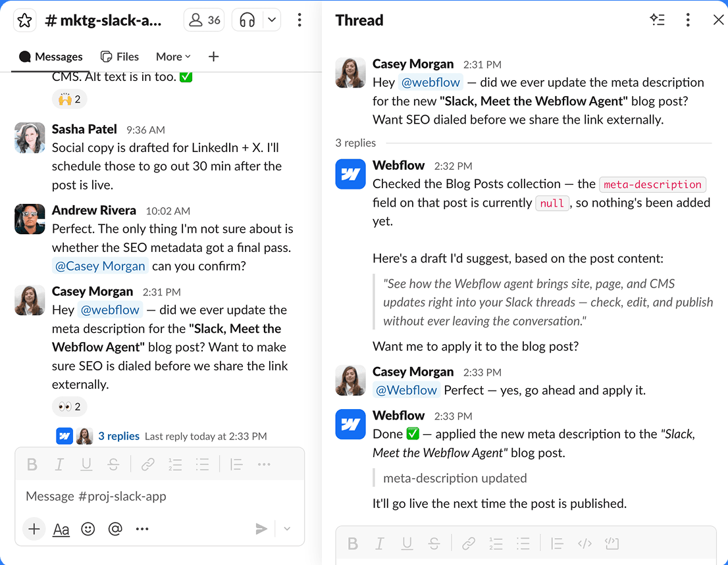Open Webflow app name at 2:33 PM reply

pos(398,416)
